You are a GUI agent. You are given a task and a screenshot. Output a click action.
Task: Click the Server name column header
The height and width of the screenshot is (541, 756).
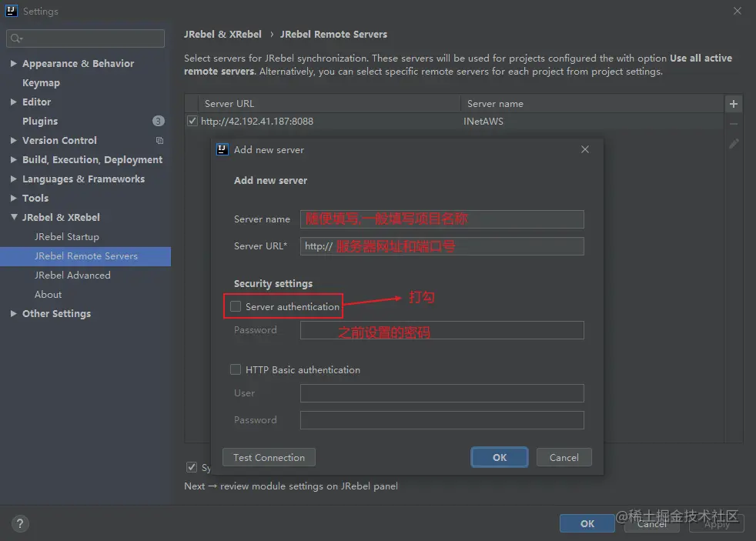(592, 104)
